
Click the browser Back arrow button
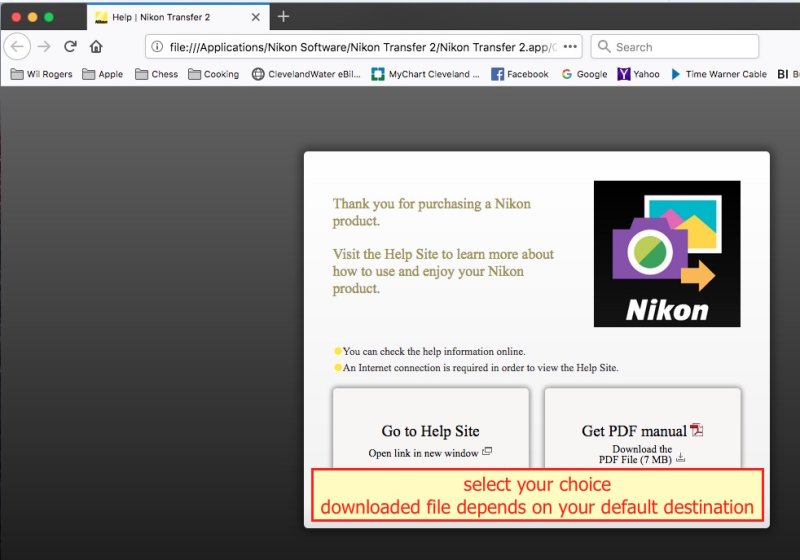[x=17, y=46]
